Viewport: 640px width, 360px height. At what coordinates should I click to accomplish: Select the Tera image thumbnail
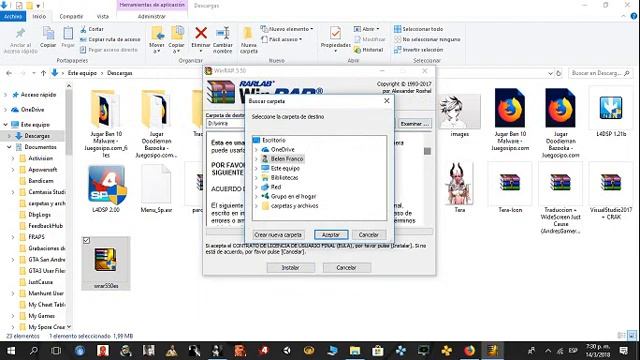[460, 184]
